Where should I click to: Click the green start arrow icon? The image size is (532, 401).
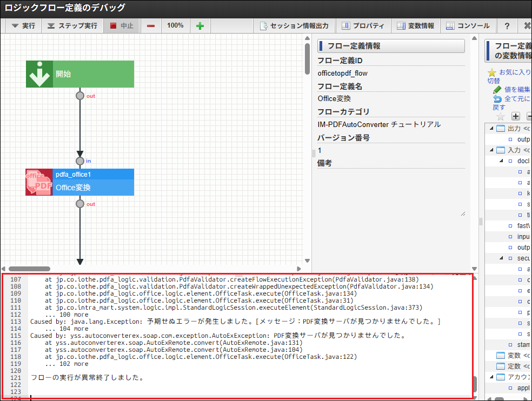click(x=39, y=74)
